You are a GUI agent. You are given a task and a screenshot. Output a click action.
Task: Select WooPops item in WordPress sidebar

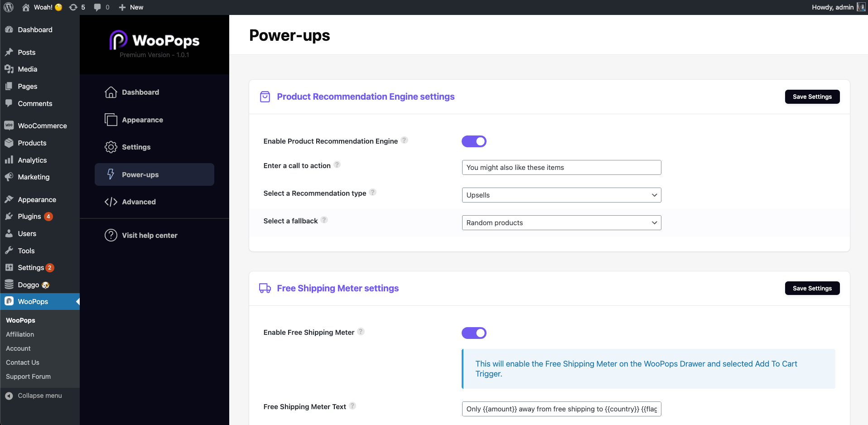tap(40, 301)
